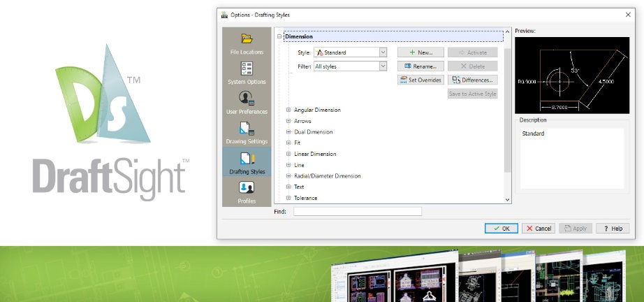Expand Radial/Diameter Dimension node
Screen dimensions: 644x302
pyautogui.click(x=288, y=176)
